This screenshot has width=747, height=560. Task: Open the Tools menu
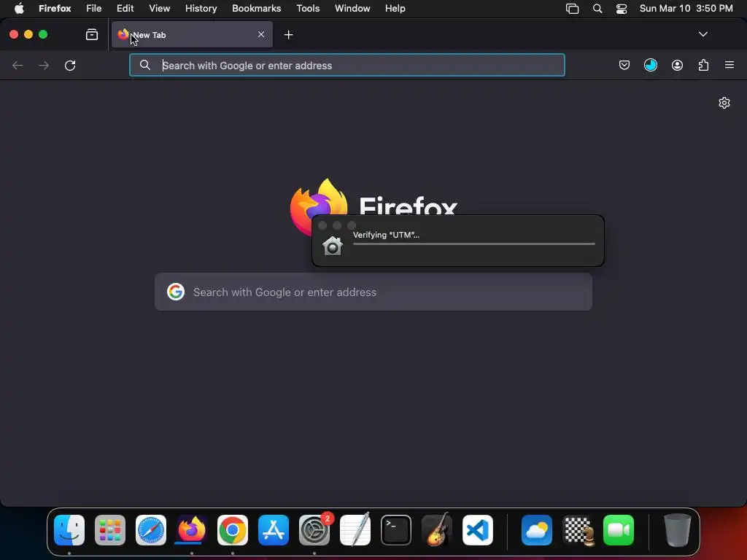coord(308,9)
